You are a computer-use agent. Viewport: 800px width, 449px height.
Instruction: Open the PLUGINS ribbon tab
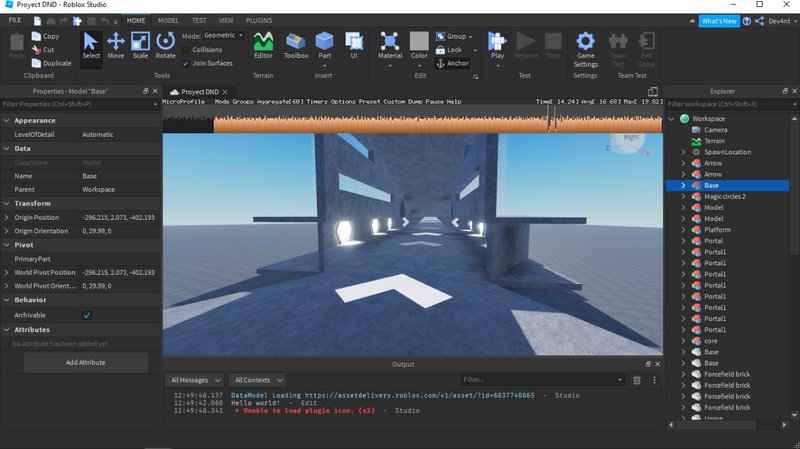(x=258, y=20)
